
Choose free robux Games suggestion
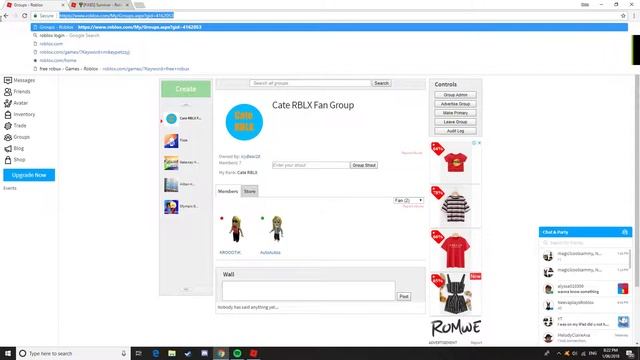point(329,69)
